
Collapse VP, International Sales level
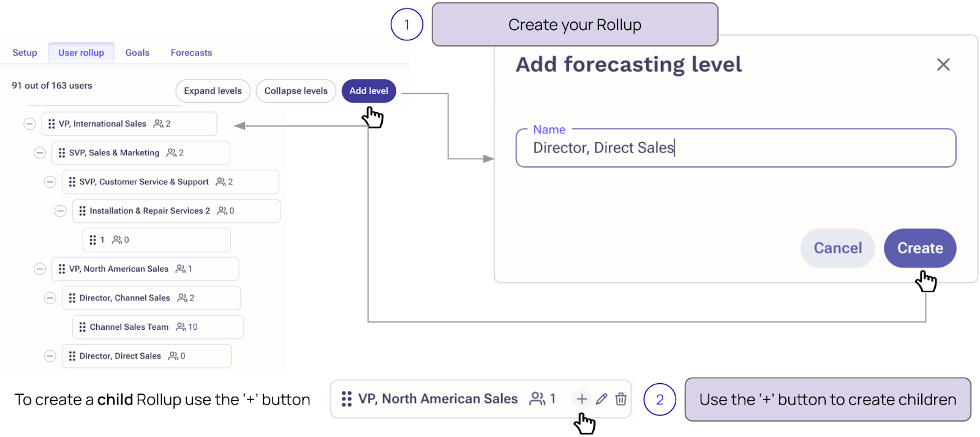[29, 124]
